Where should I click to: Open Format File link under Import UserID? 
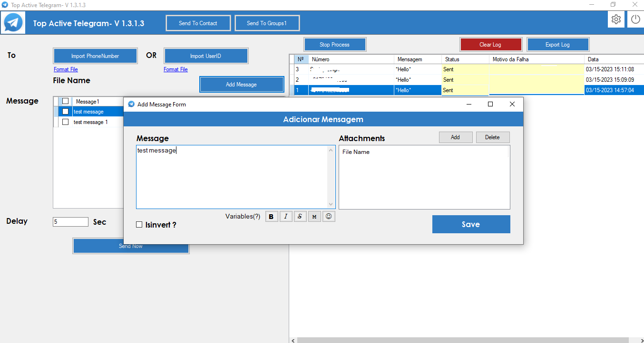click(x=176, y=69)
